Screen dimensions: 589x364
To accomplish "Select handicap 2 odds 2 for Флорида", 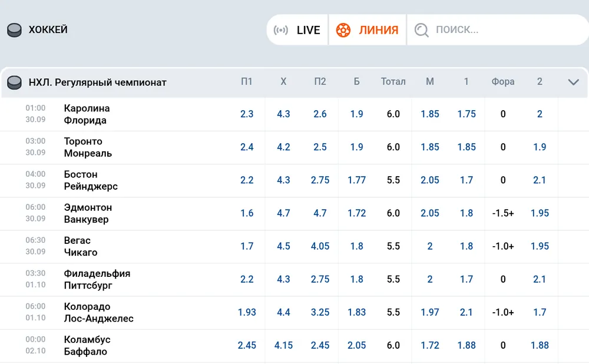I will [x=540, y=114].
